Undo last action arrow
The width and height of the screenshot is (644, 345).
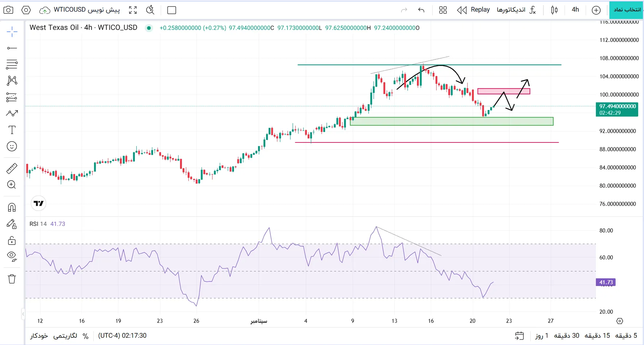(421, 10)
